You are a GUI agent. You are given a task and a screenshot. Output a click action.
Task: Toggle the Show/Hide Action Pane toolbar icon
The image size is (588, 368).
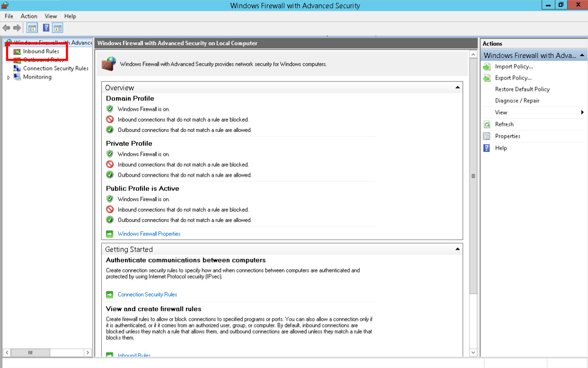(58, 28)
